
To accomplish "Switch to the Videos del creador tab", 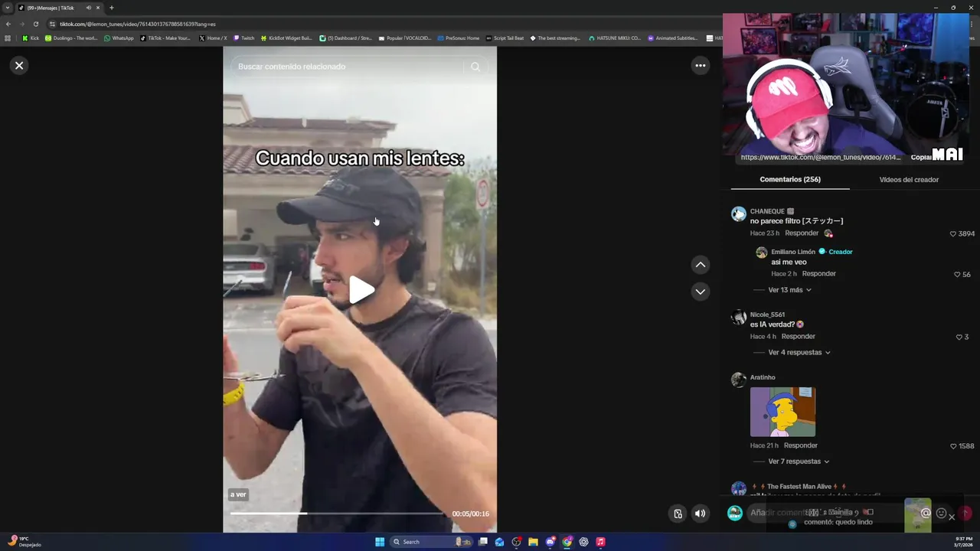I will [x=909, y=180].
